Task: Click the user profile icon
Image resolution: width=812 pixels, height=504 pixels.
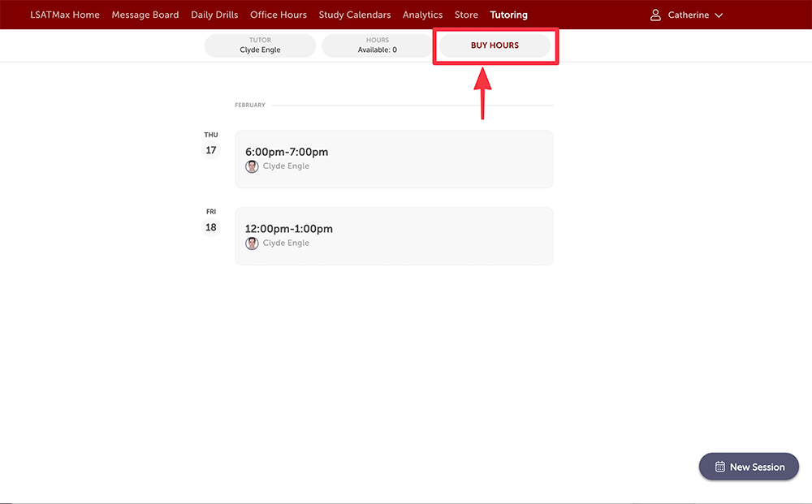Action: [x=655, y=15]
